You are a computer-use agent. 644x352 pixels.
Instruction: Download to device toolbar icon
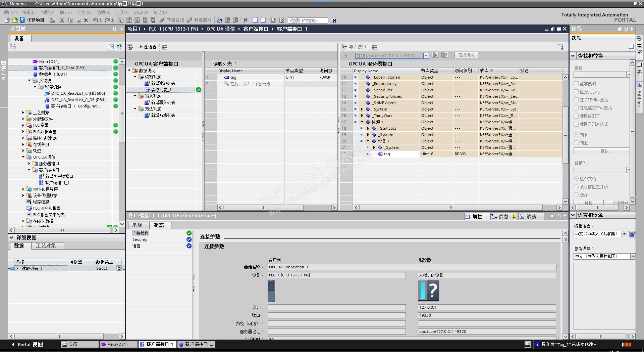point(129,20)
